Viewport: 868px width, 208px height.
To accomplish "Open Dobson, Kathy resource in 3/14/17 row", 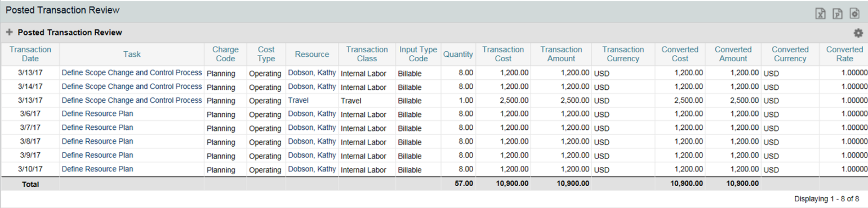I will click(312, 87).
